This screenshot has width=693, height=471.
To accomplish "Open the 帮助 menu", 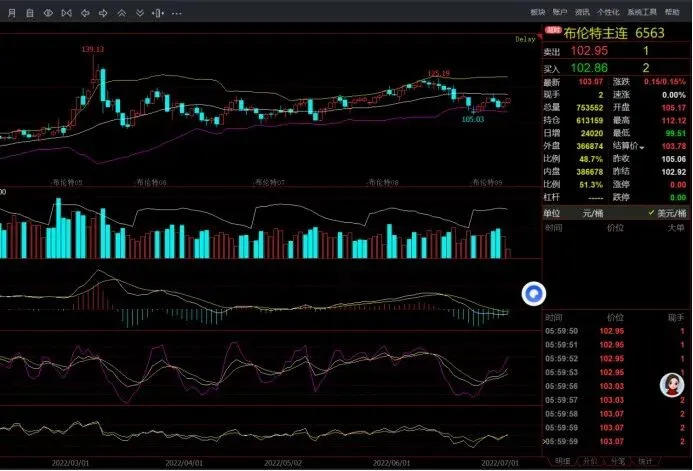I will coord(672,12).
